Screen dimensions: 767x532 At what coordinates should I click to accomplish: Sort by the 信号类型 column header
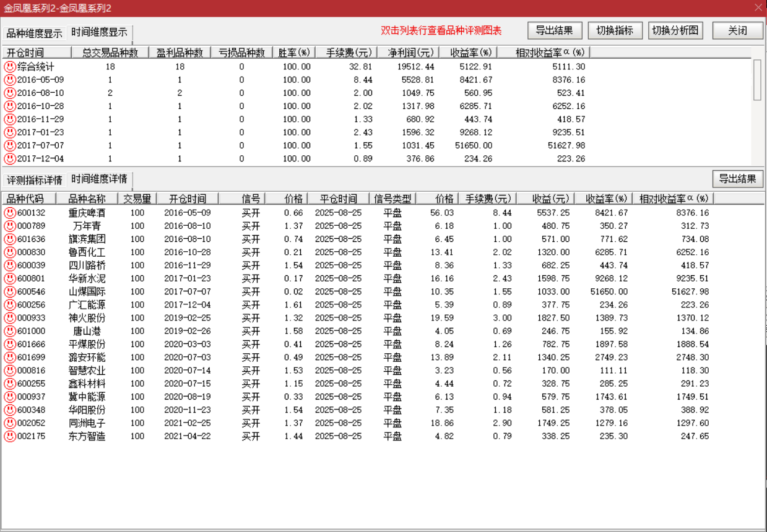click(x=393, y=199)
